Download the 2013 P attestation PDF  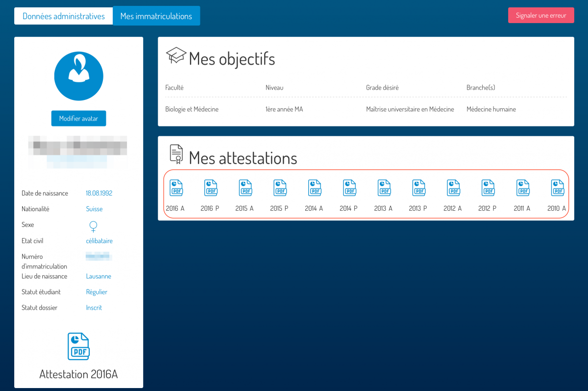419,188
